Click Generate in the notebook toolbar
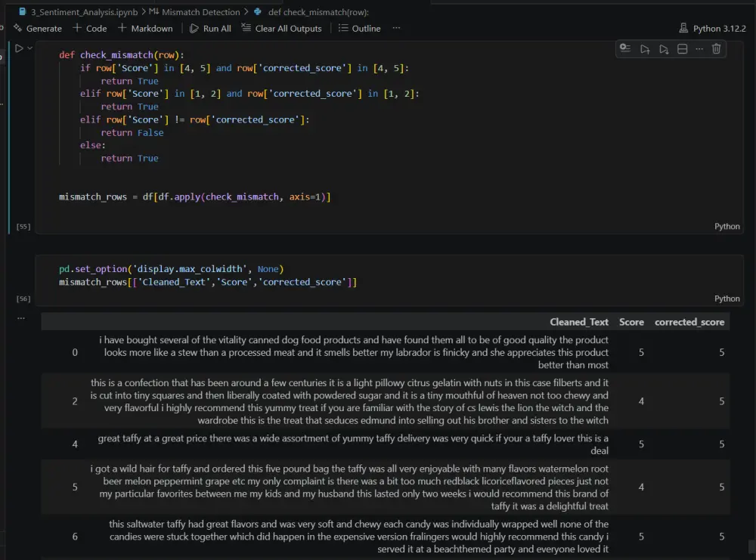This screenshot has width=756, height=560. 38,29
